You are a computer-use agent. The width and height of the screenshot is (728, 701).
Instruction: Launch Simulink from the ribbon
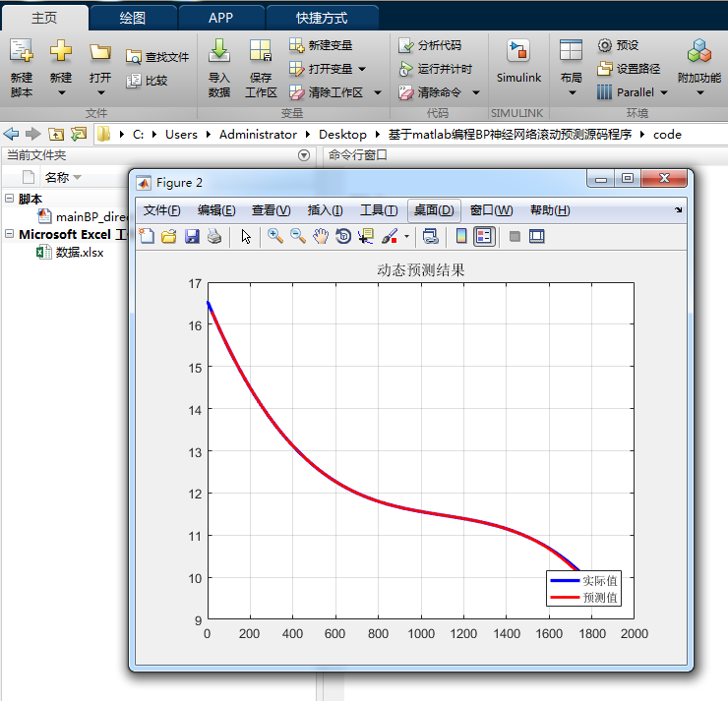518,62
